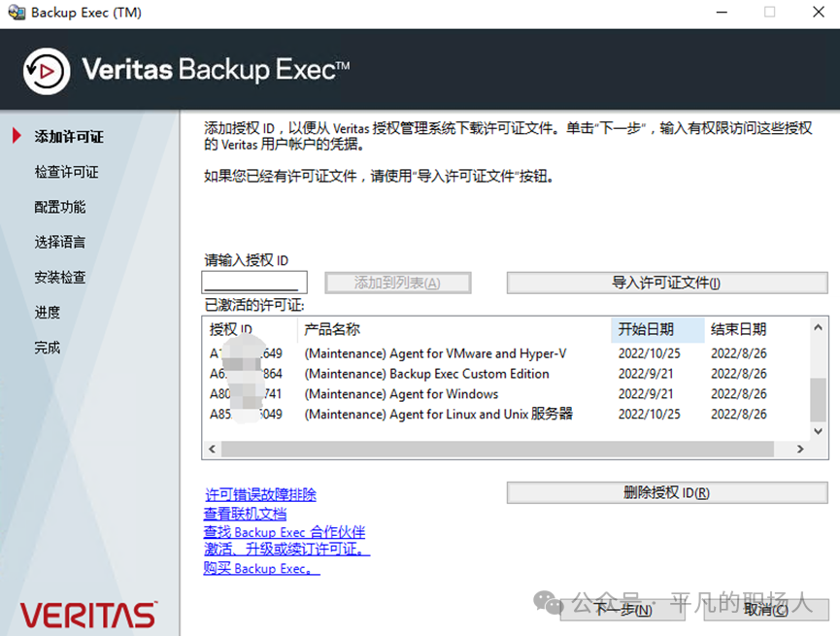Sort the list by 开始日期 column header
The height and width of the screenshot is (636, 840).
656,329
